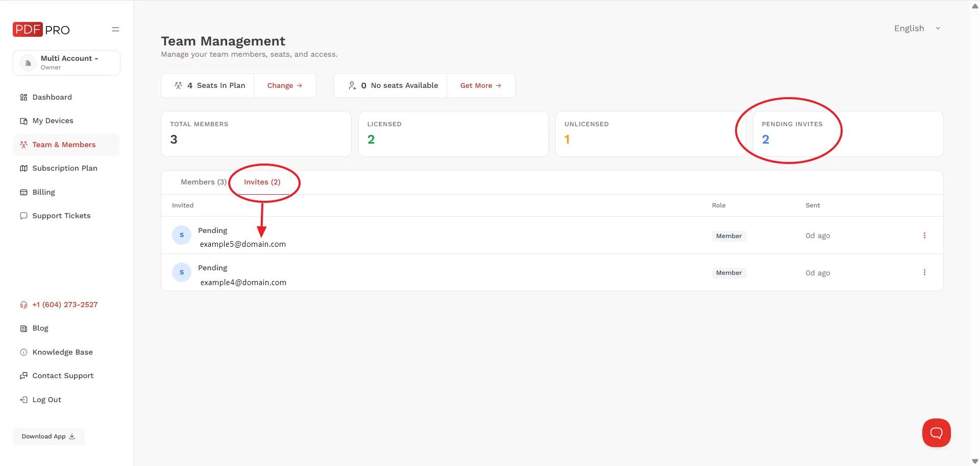The image size is (980, 466).
Task: Open the options menu for example4@domain.com invite
Action: [x=924, y=272]
